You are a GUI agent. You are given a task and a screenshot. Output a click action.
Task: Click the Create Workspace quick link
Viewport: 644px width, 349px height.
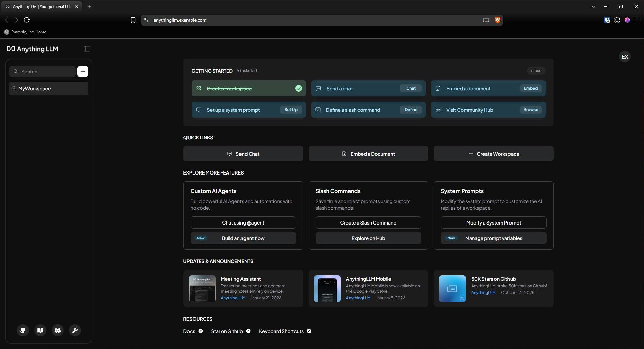493,154
